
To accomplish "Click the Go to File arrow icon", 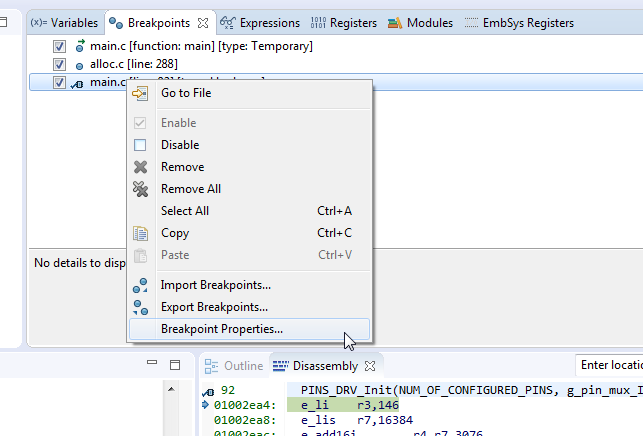I will click(140, 94).
